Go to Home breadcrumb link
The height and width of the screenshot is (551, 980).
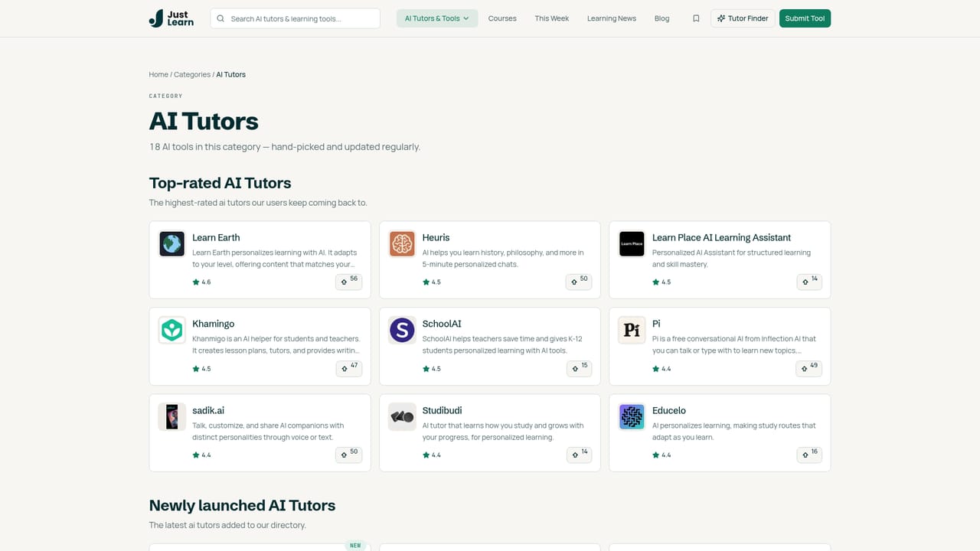(158, 74)
